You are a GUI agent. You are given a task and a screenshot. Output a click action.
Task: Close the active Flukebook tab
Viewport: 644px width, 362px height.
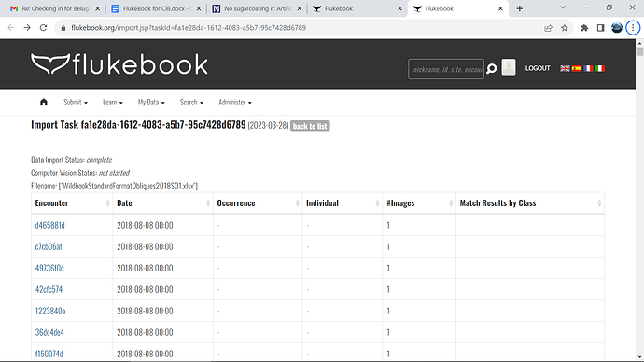(500, 8)
